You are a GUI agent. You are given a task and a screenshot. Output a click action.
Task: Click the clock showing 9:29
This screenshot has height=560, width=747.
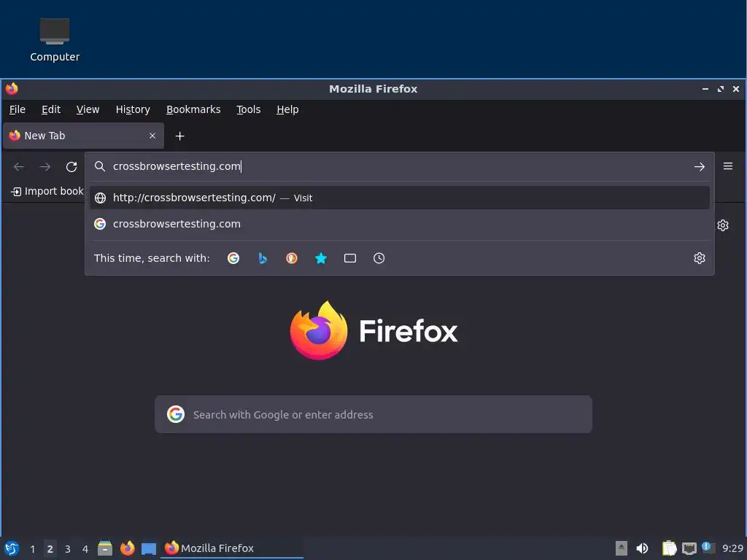(732, 548)
